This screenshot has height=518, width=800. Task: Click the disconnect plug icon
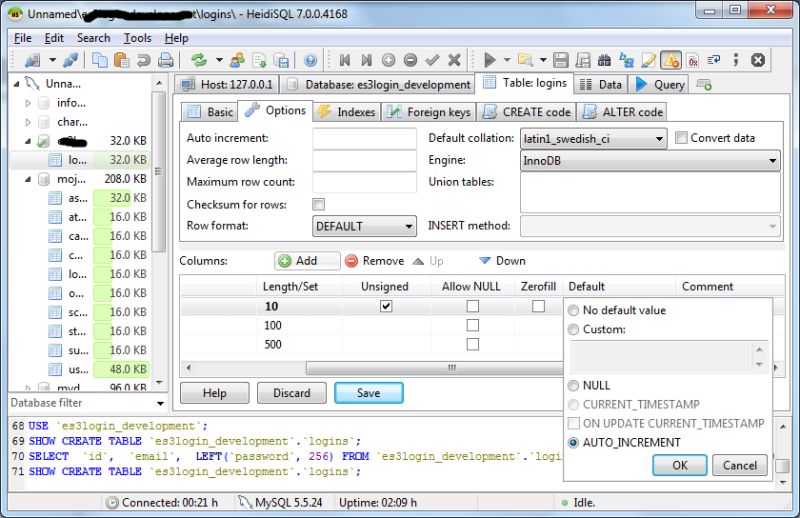[x=70, y=60]
